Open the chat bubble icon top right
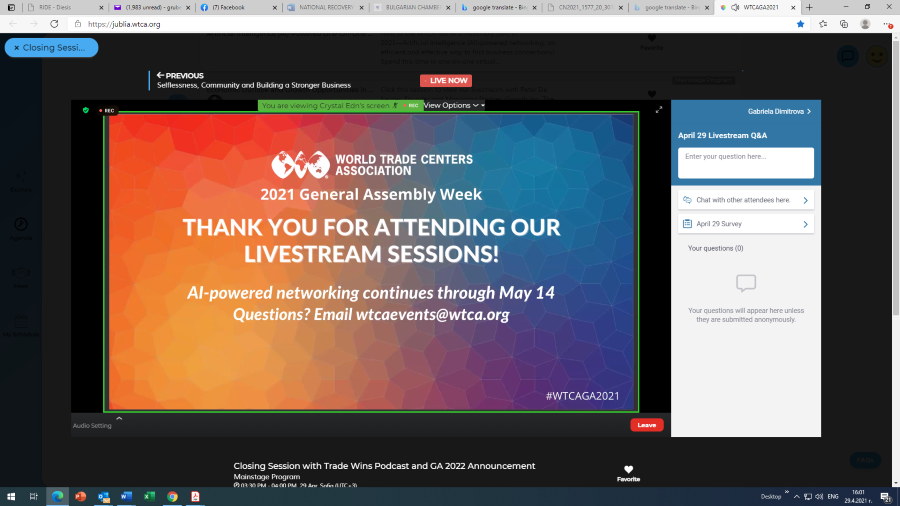900x506 pixels. (848, 56)
